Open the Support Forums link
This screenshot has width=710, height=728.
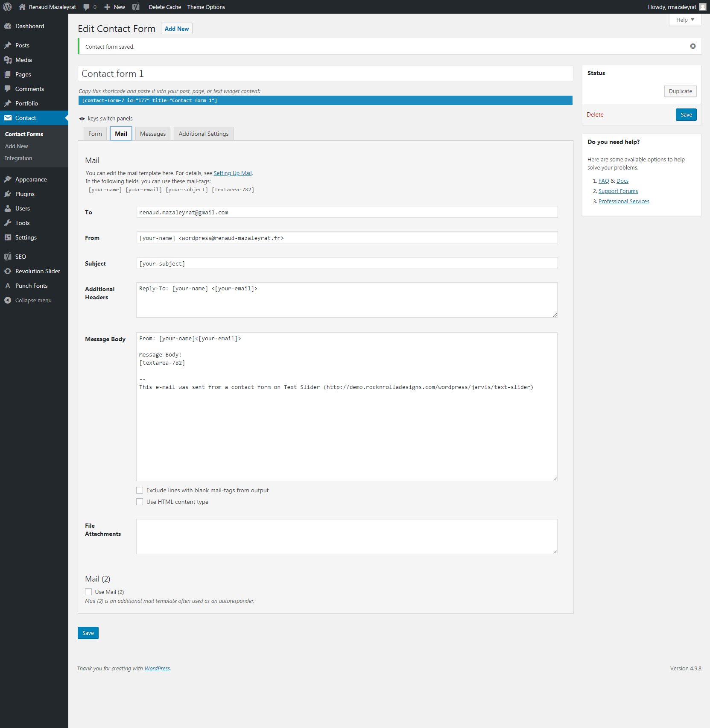(618, 191)
